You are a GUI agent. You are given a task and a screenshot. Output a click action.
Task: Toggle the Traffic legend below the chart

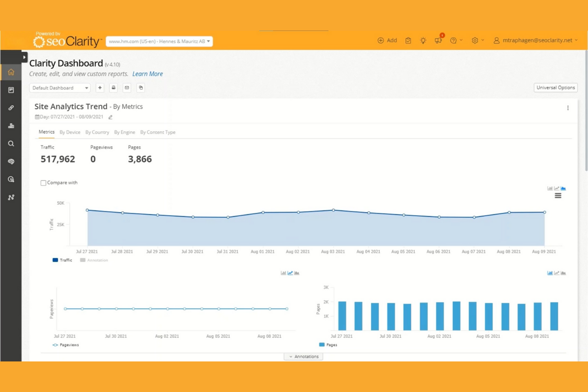[62, 260]
